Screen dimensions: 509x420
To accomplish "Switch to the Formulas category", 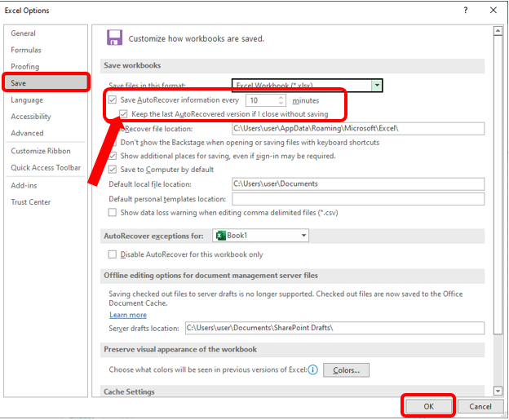I will (26, 50).
